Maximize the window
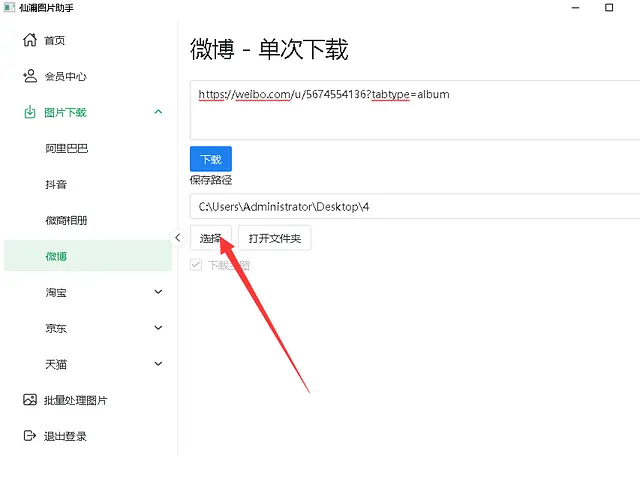The width and height of the screenshot is (640, 482). [x=609, y=8]
